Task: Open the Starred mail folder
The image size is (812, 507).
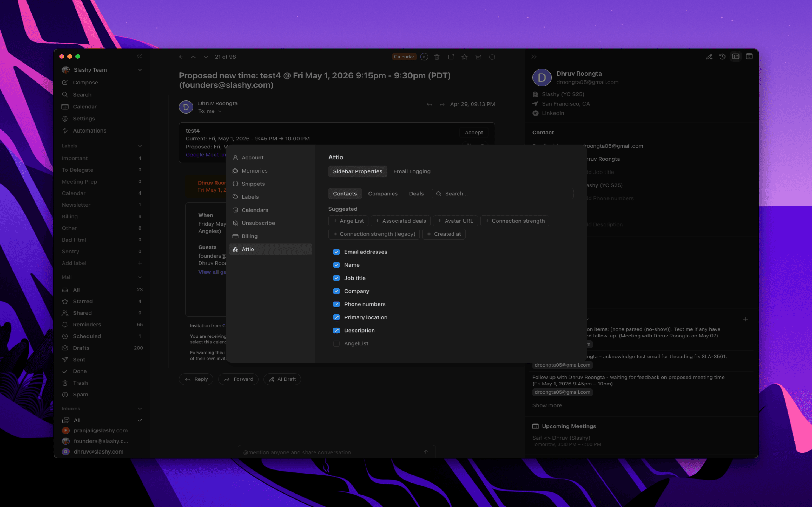Action: tap(83, 301)
